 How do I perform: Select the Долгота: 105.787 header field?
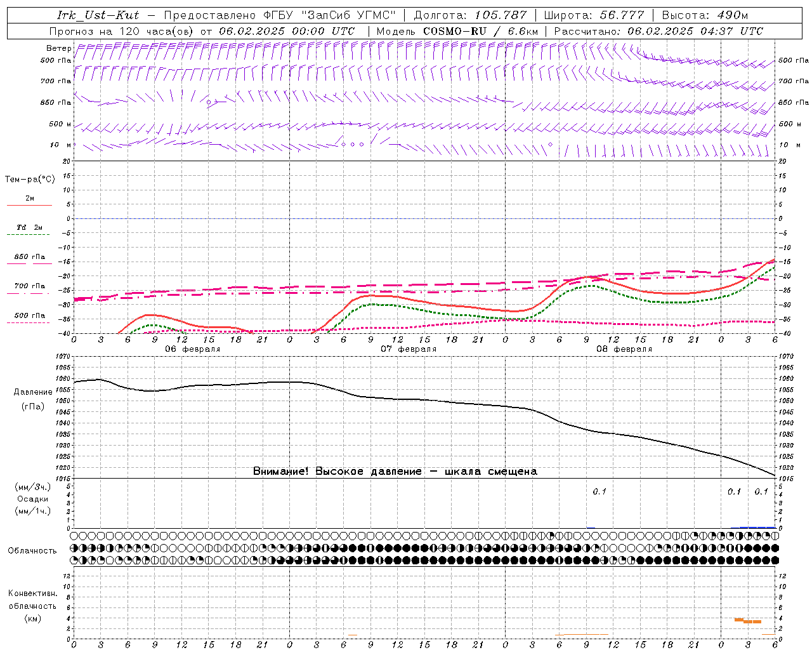pyautogui.click(x=470, y=15)
